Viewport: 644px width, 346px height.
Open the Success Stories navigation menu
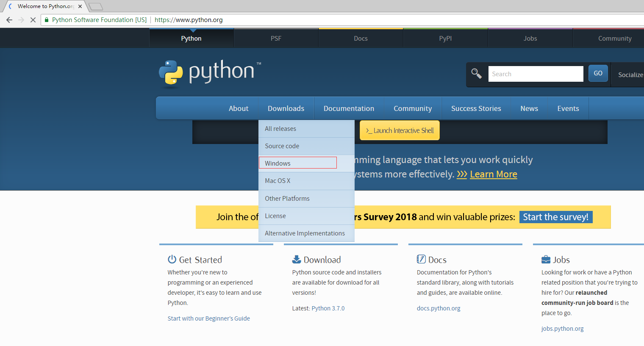[x=476, y=108]
